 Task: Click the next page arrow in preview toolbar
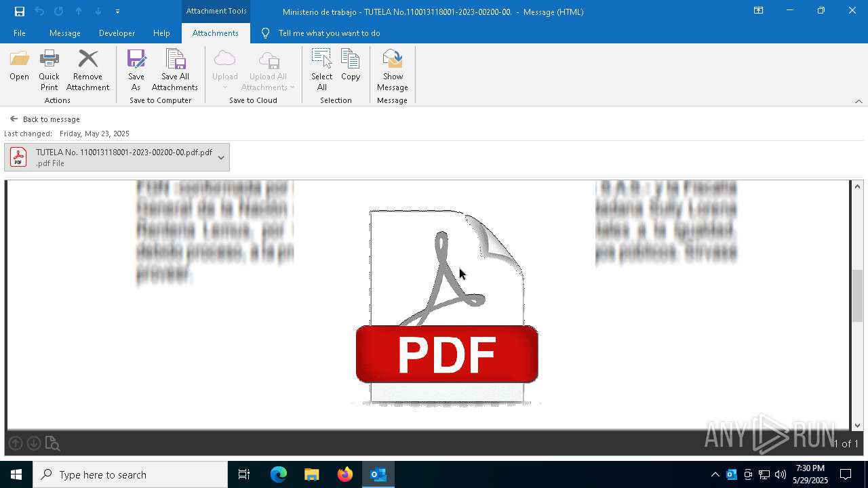coord(33,443)
